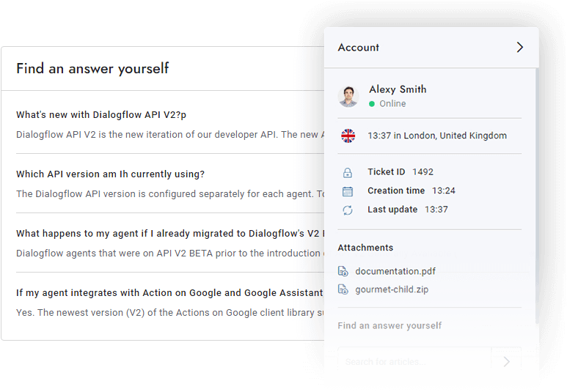This screenshot has width=567, height=392.
Task: Click Alexy Smith's profile avatar
Action: coord(348,96)
